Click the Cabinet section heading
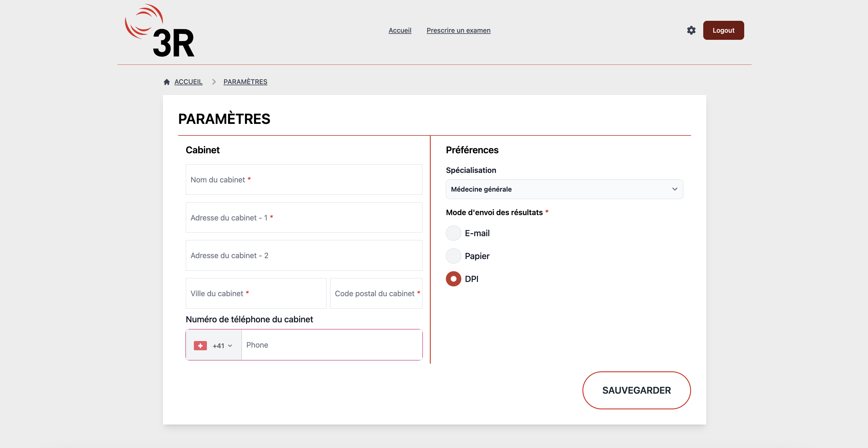 coord(202,150)
